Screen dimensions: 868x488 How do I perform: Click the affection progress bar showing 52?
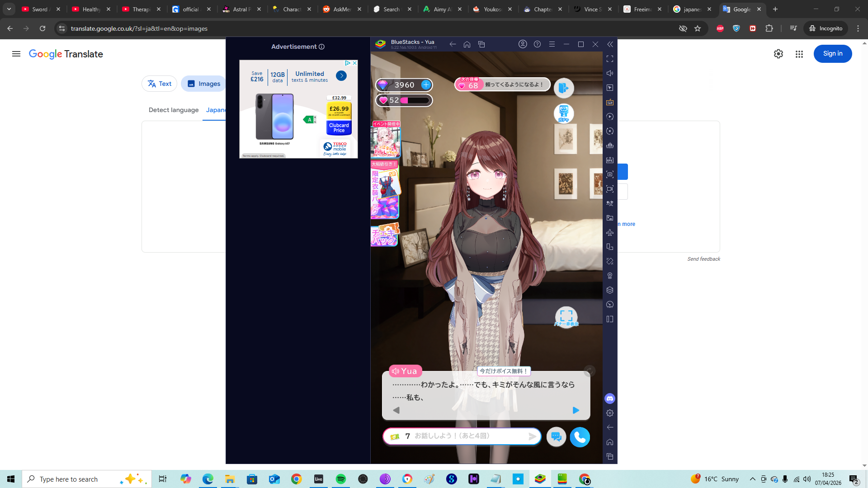click(x=404, y=100)
